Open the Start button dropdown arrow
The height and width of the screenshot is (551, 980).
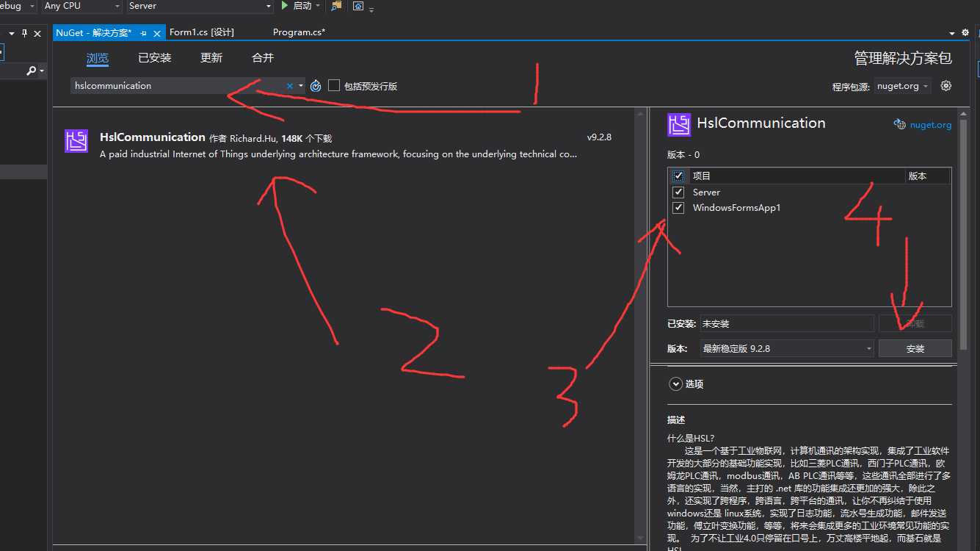pos(318,6)
